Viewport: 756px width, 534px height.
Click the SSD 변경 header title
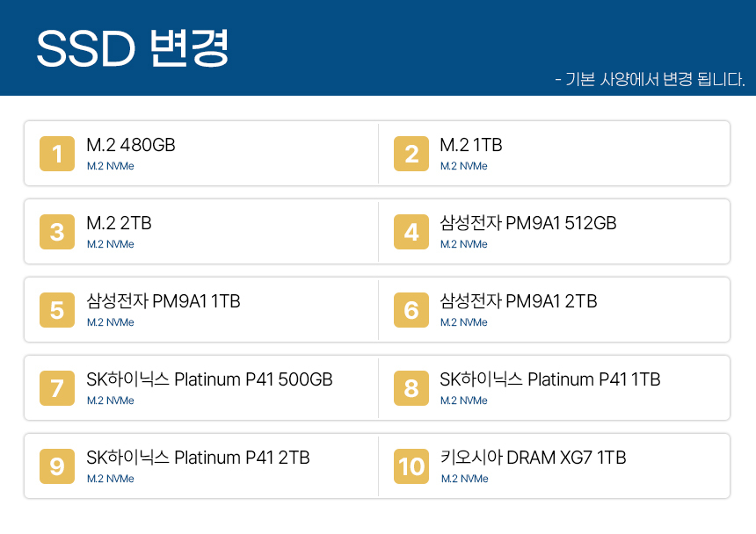(x=133, y=48)
